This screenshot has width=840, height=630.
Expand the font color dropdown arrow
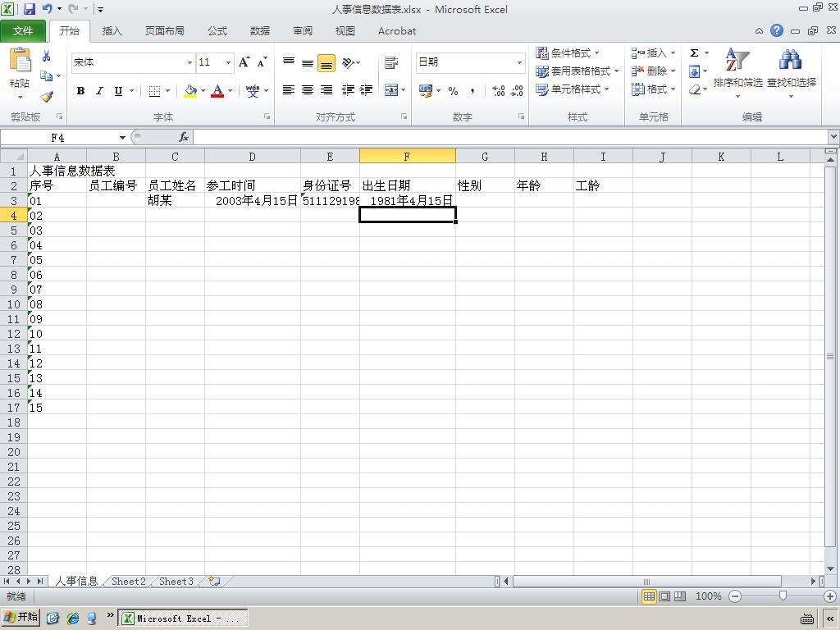tap(231, 91)
